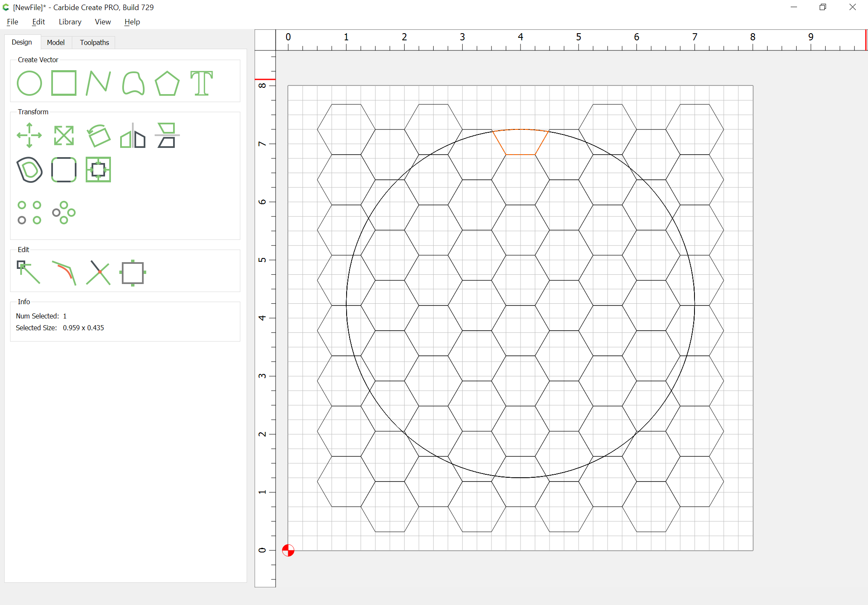Open the Linear Array tool

click(x=29, y=213)
